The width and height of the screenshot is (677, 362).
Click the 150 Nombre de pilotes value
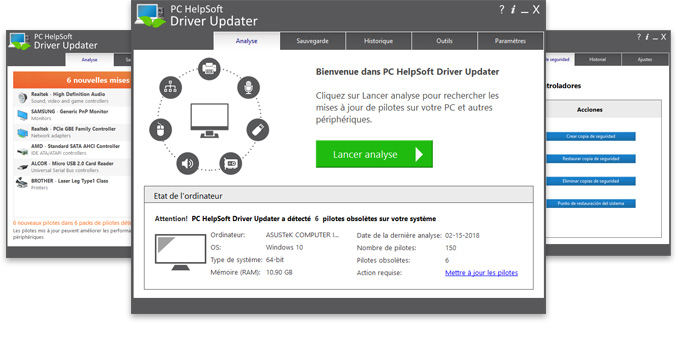point(450,248)
